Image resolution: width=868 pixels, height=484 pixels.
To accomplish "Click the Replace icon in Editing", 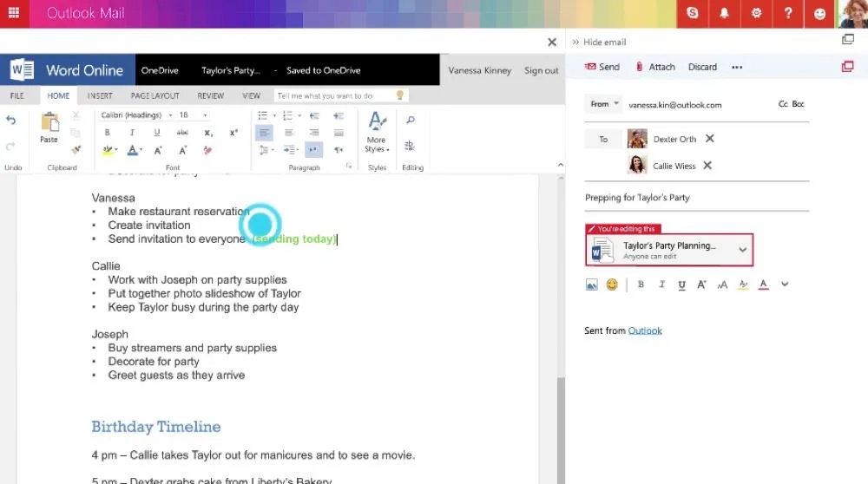I will (410, 146).
